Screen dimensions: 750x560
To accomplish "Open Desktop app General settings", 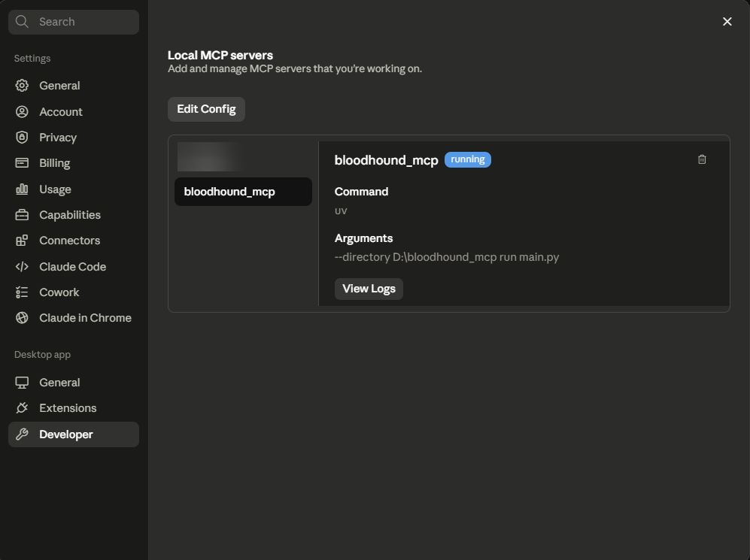I will click(x=74, y=383).
